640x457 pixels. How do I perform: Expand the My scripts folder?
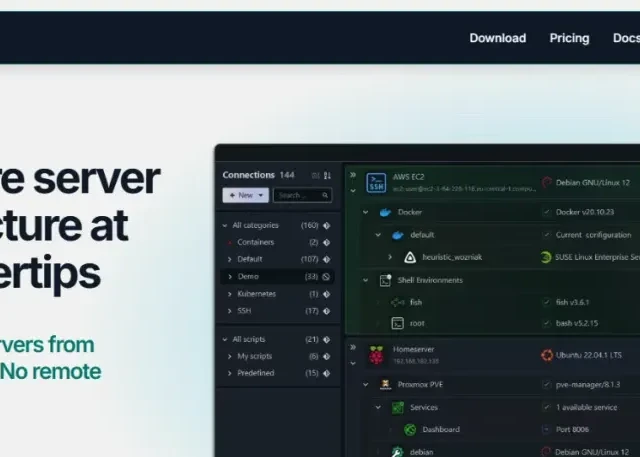229,356
